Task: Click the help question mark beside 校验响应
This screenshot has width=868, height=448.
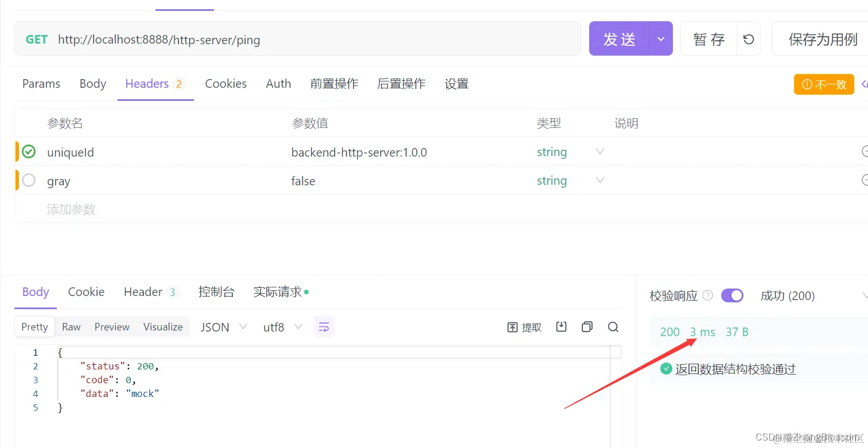Action: pyautogui.click(x=708, y=295)
